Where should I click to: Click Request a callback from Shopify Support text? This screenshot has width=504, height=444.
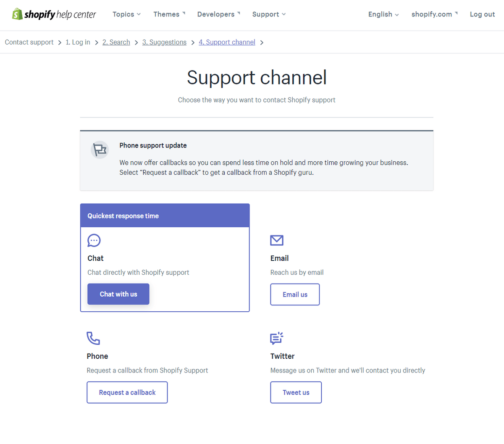tap(147, 370)
